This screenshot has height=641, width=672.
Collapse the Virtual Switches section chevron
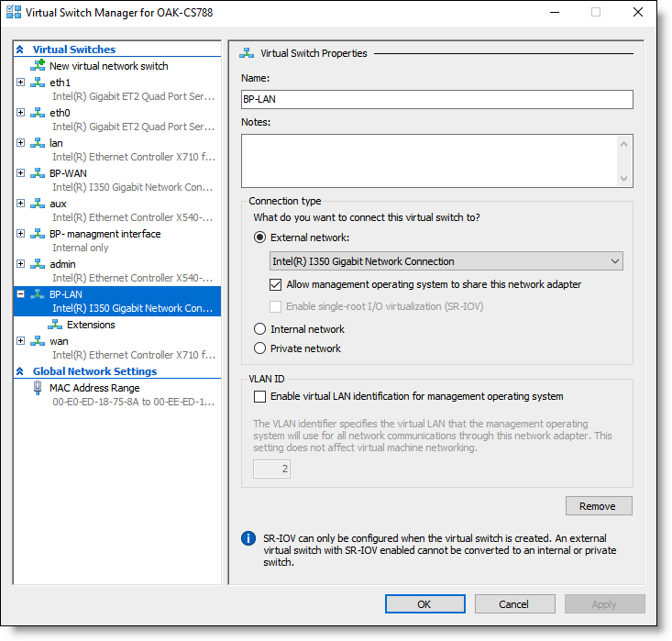pos(20,50)
